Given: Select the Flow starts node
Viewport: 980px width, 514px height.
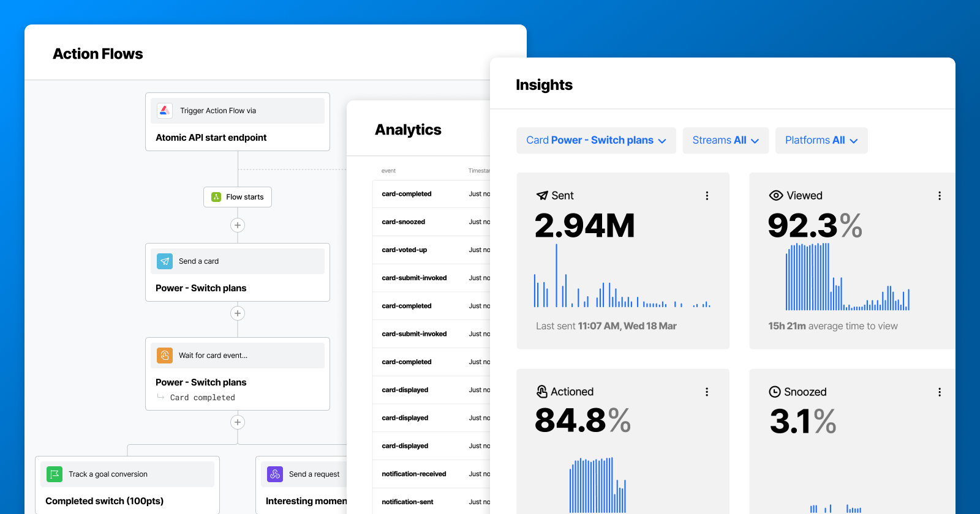Looking at the screenshot, I should [x=238, y=197].
